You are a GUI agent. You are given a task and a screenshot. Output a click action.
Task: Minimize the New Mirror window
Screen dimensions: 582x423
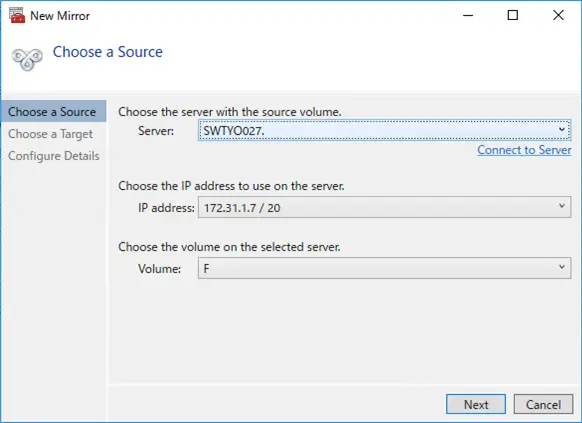click(x=468, y=16)
